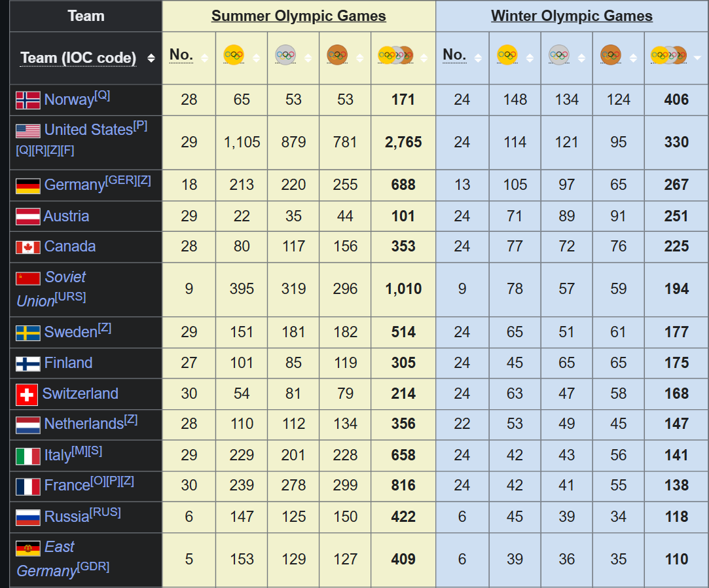Screen dimensions: 709x588
Task: Sort by Team (IOC code) arrows
Action: click(151, 58)
